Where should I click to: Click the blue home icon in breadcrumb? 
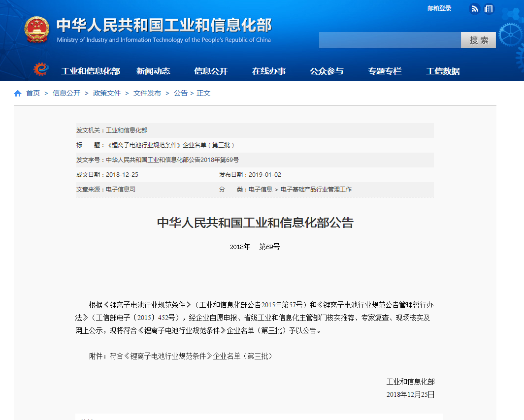tap(18, 94)
